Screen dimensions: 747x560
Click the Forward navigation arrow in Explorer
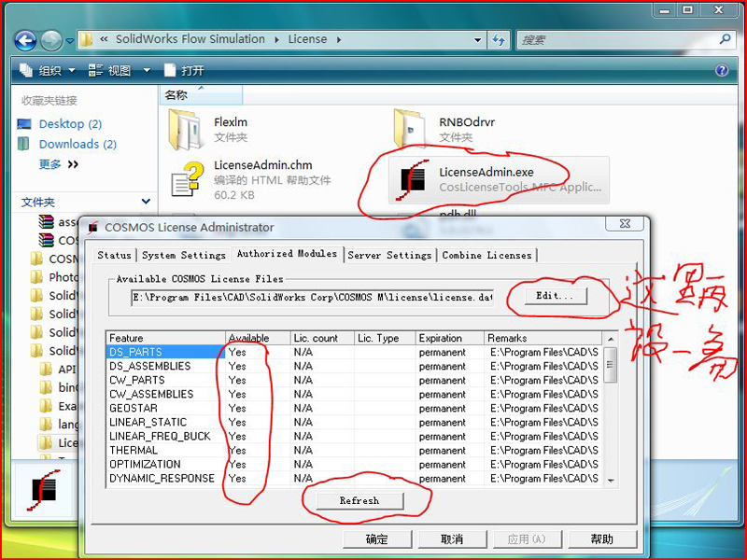pos(51,41)
